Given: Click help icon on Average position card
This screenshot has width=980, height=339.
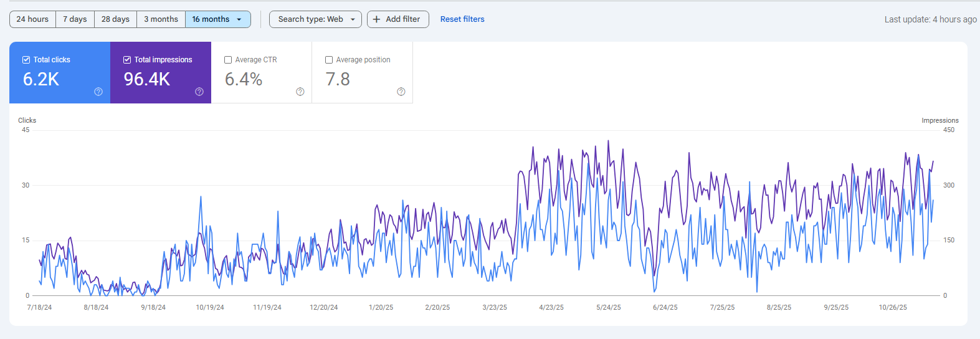Looking at the screenshot, I should (x=401, y=92).
